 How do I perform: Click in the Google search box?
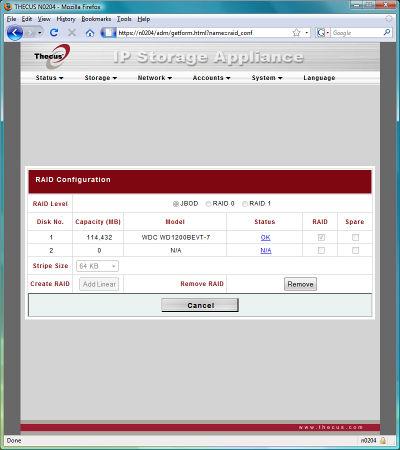pos(357,33)
